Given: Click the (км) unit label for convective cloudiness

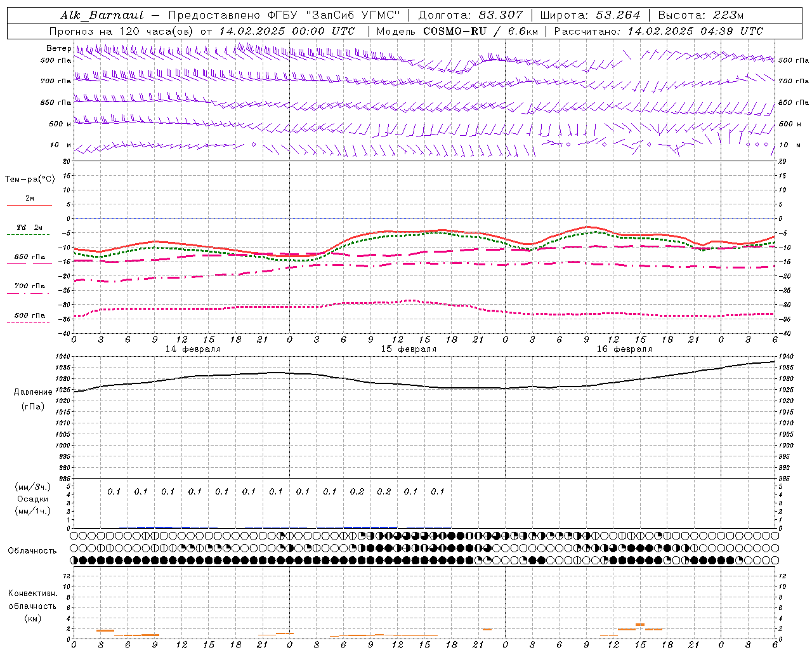Looking at the screenshot, I should pos(32,618).
